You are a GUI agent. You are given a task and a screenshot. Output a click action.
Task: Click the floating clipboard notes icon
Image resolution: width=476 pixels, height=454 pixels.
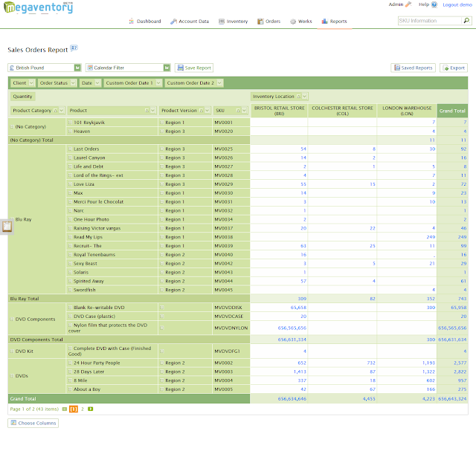pos(7,226)
